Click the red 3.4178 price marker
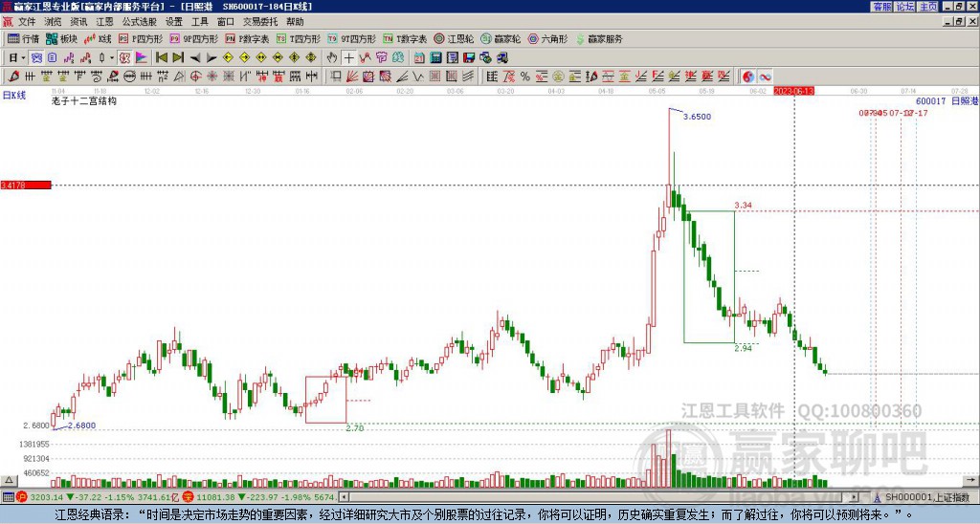 point(26,186)
